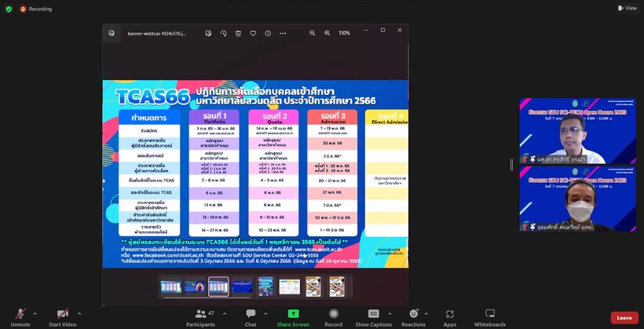Rotate the image with the rotate icon

[x=223, y=33]
